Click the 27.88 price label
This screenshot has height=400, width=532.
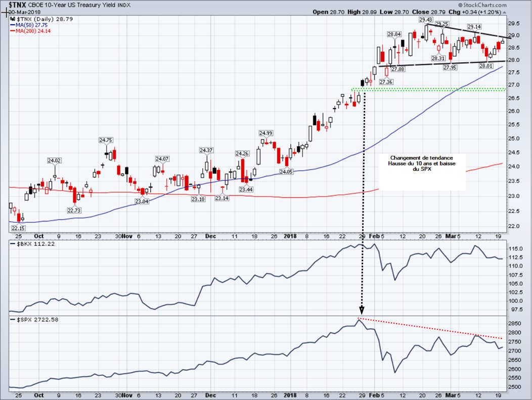397,69
